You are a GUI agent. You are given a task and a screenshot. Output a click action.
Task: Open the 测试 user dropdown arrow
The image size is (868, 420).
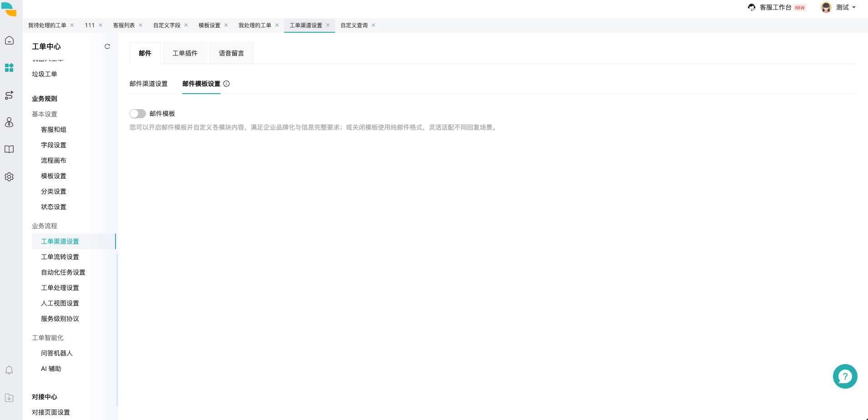click(854, 7)
